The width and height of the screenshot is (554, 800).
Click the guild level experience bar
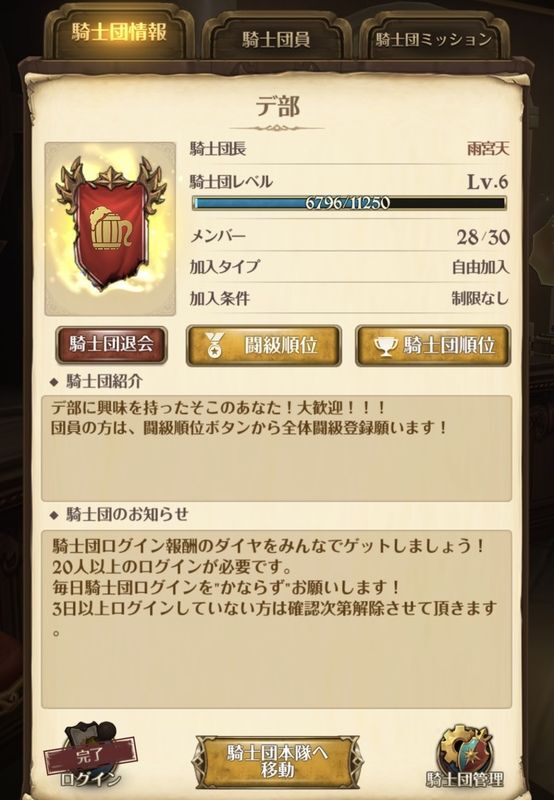(x=349, y=203)
